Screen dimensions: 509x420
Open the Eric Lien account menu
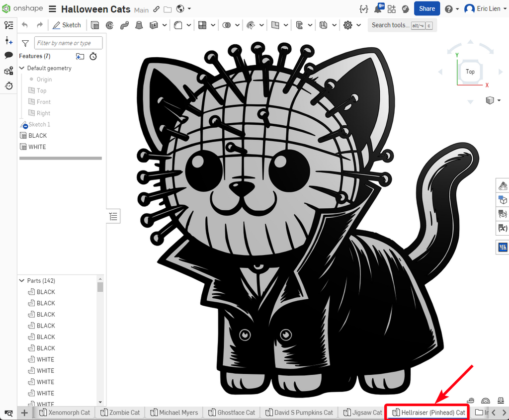pos(485,9)
